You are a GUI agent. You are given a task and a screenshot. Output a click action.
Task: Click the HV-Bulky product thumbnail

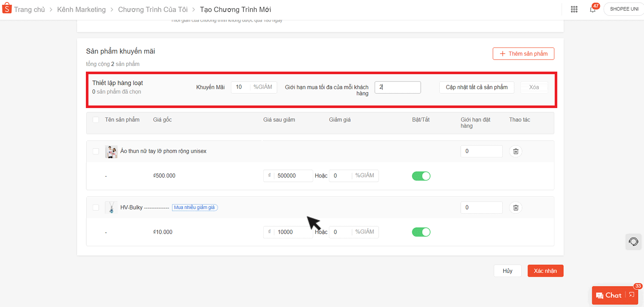111,208
